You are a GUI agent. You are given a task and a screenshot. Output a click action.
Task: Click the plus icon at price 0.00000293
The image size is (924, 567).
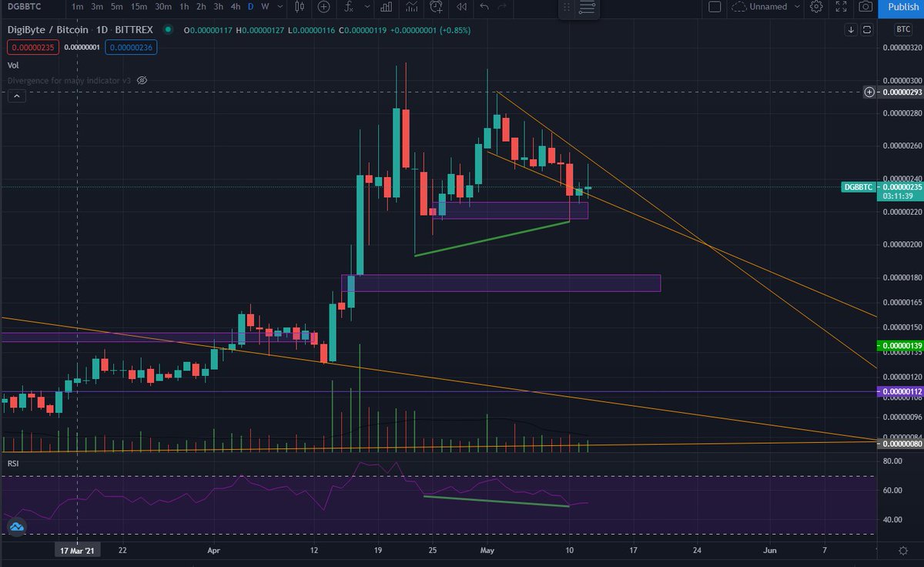tap(869, 92)
